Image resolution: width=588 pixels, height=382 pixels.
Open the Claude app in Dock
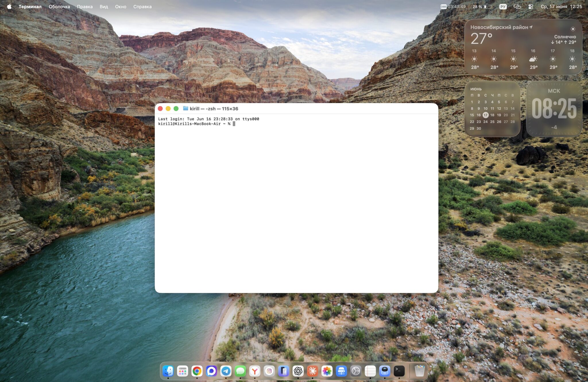313,371
